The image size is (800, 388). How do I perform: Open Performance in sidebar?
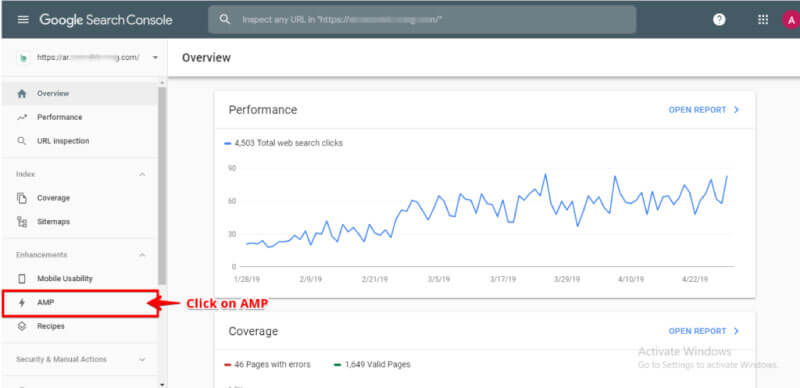(80, 117)
